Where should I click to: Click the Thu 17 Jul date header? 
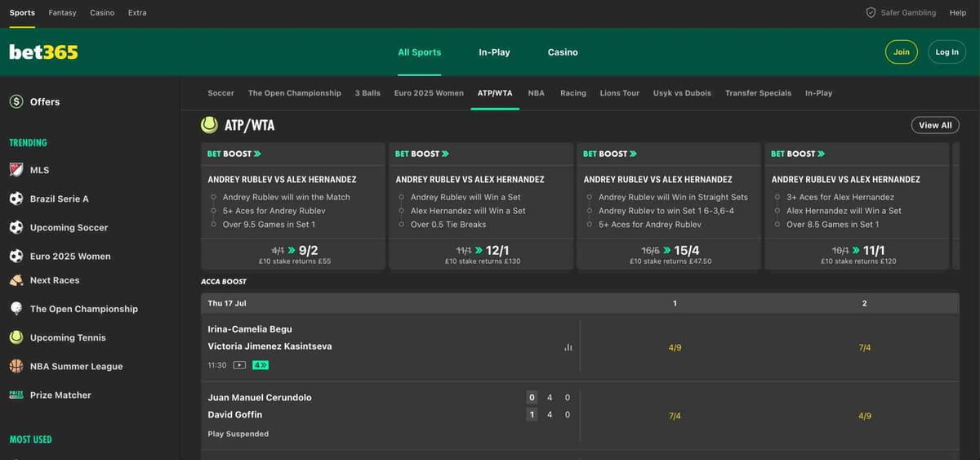coord(227,303)
